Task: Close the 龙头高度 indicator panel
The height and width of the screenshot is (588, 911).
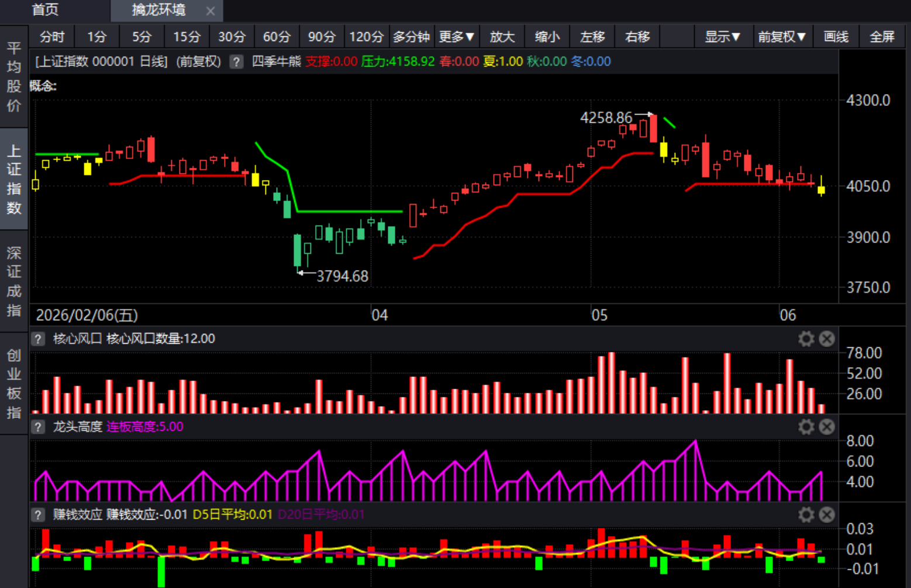Action: [x=827, y=427]
